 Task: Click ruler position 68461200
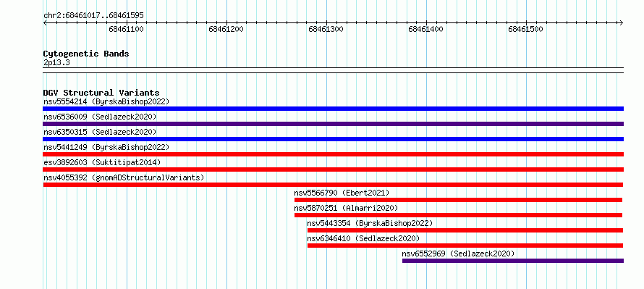(226, 29)
